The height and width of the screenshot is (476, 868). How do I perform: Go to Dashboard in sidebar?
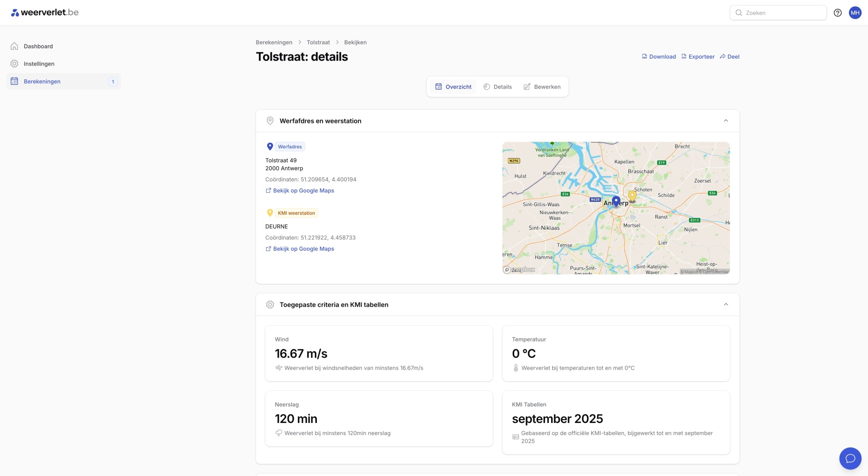click(38, 46)
